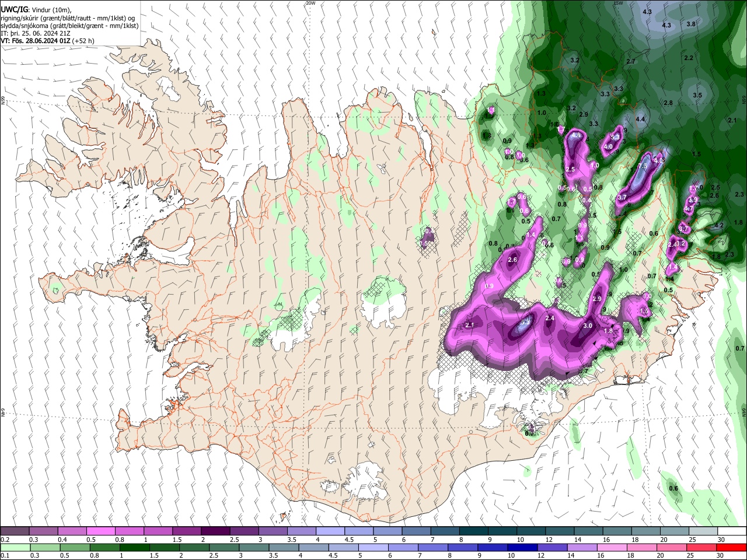
Task: Click the '0.1' legend scale label
Action: tap(5, 556)
